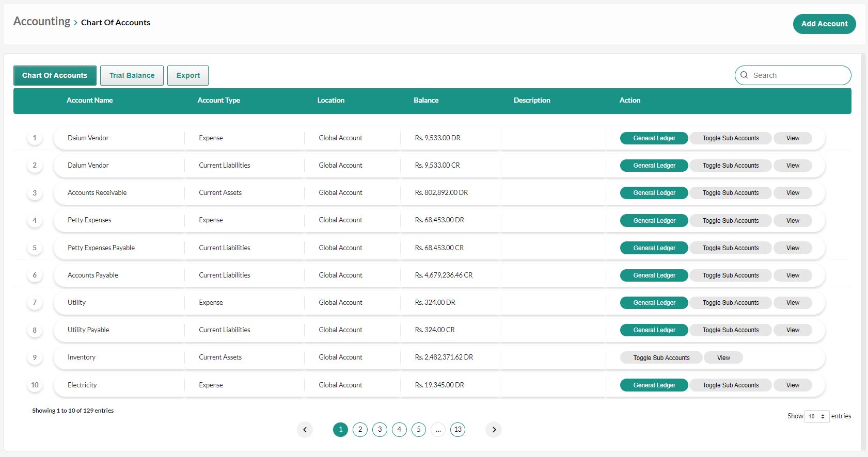
Task: Go to next page arrow
Action: point(494,430)
